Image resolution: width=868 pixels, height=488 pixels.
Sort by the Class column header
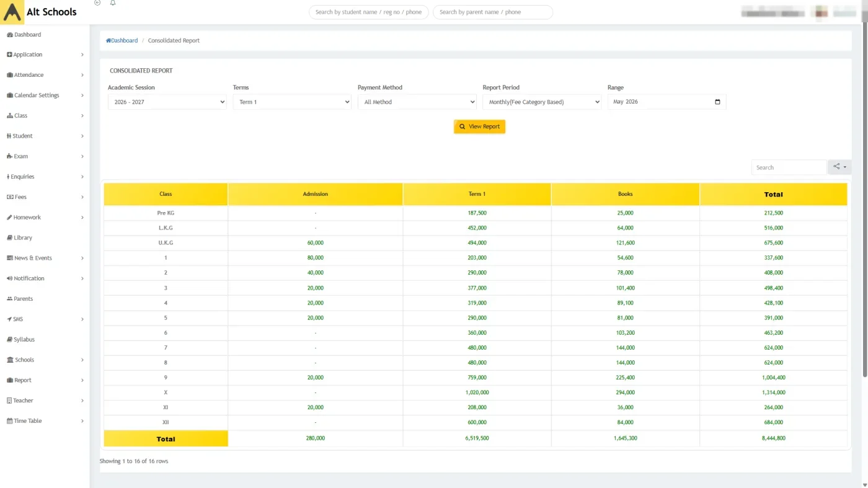[166, 194]
